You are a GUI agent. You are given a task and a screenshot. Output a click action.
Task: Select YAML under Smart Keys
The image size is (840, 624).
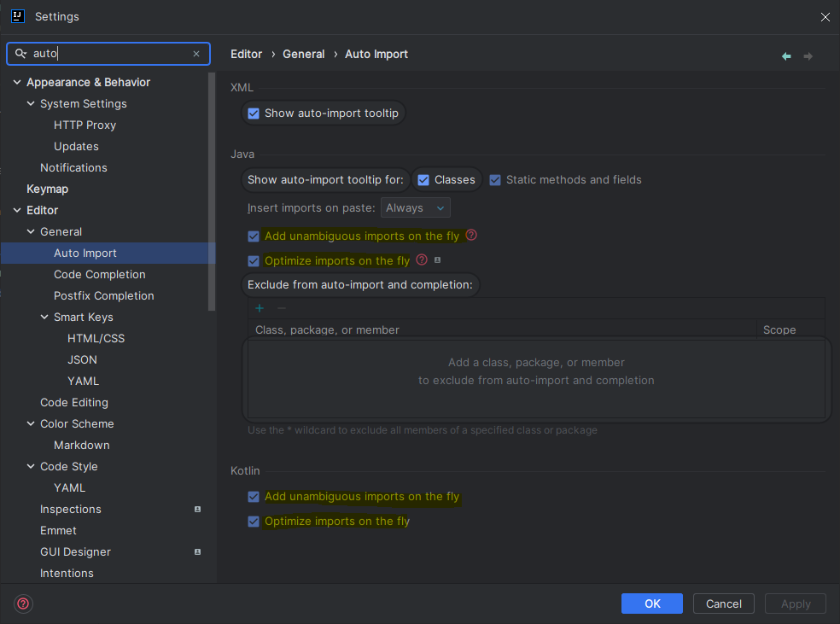pos(83,382)
